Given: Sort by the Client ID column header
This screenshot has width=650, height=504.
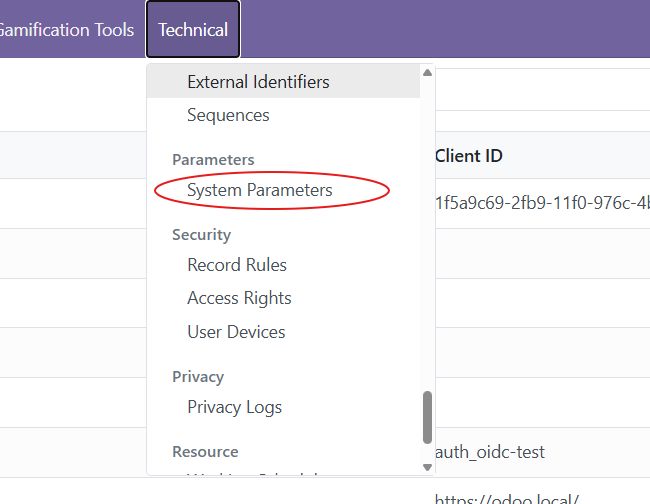Looking at the screenshot, I should click(x=469, y=156).
